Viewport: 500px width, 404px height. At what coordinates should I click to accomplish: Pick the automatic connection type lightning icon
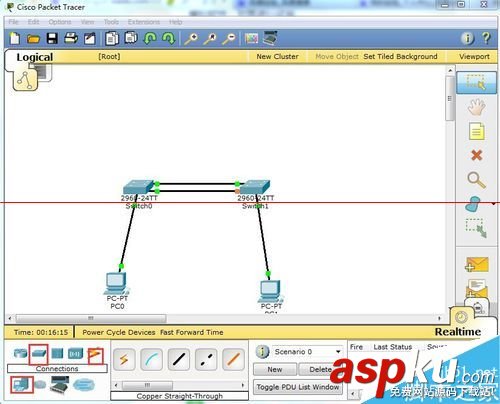click(x=124, y=359)
